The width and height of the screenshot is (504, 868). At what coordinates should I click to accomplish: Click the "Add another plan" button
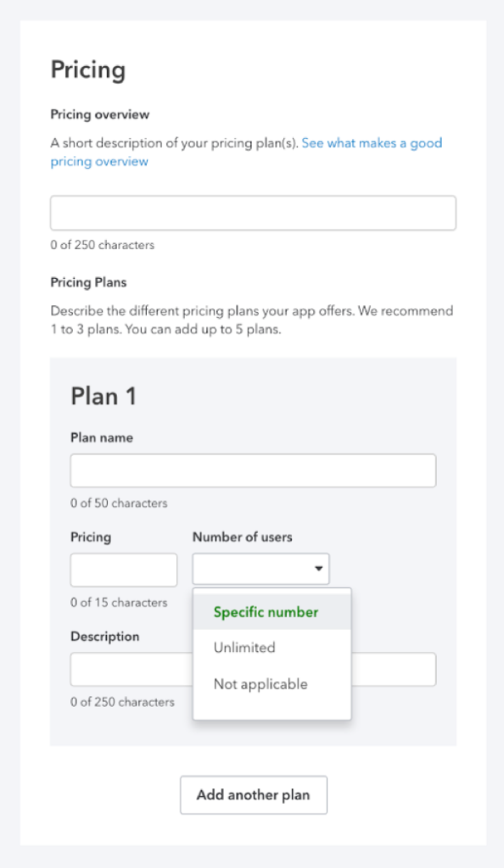(254, 795)
